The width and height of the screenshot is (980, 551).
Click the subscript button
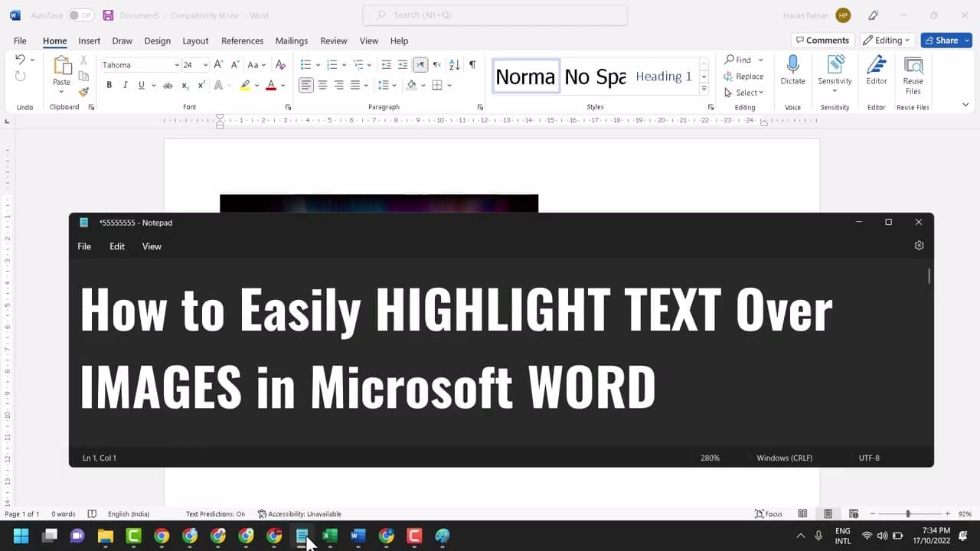185,85
